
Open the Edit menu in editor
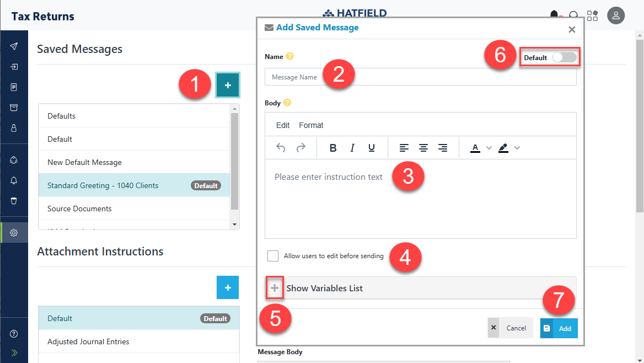[283, 125]
